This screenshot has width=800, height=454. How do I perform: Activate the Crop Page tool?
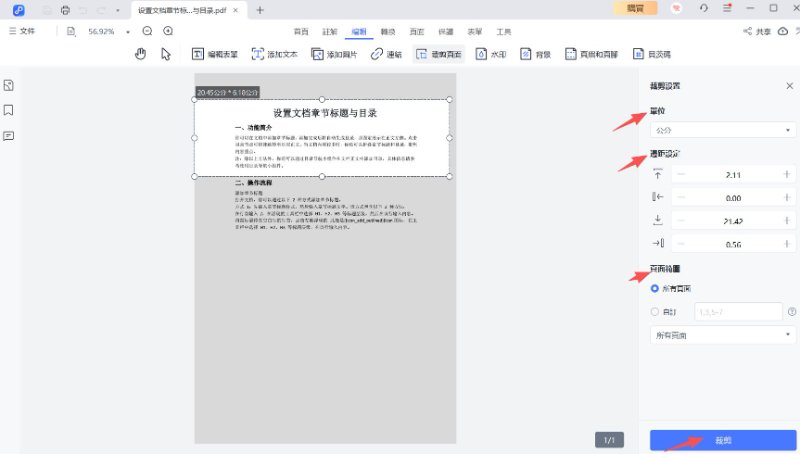pyautogui.click(x=439, y=54)
